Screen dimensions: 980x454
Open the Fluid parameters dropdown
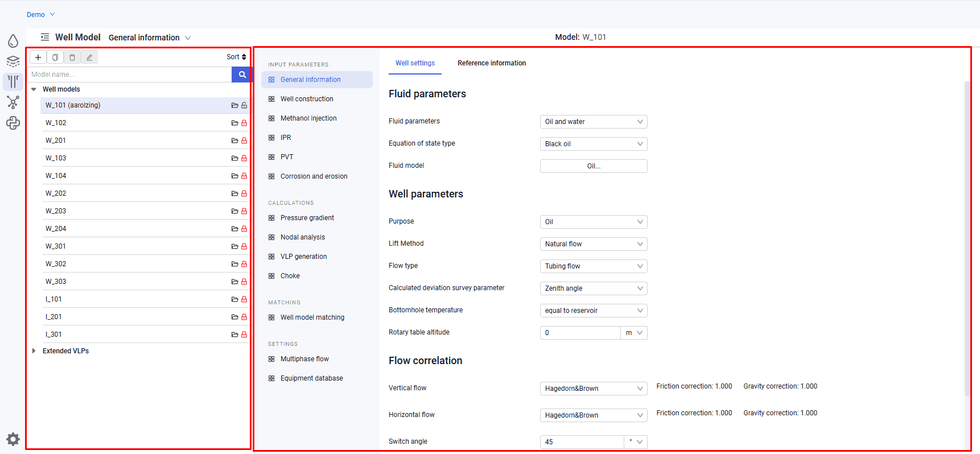594,122
